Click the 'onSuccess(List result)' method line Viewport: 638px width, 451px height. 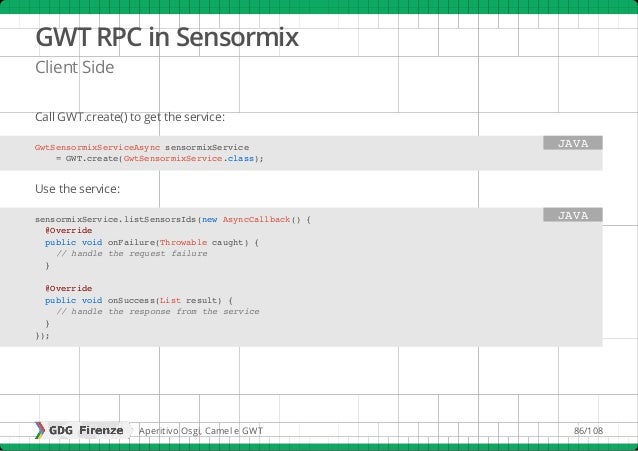[139, 300]
